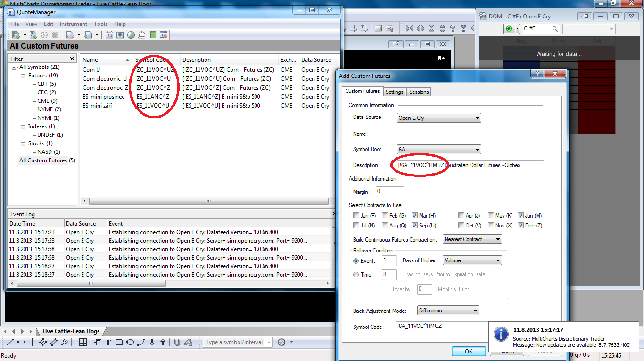The height and width of the screenshot is (361, 644).
Task: Select the Vertical Line drawing tool
Action: pos(32,343)
